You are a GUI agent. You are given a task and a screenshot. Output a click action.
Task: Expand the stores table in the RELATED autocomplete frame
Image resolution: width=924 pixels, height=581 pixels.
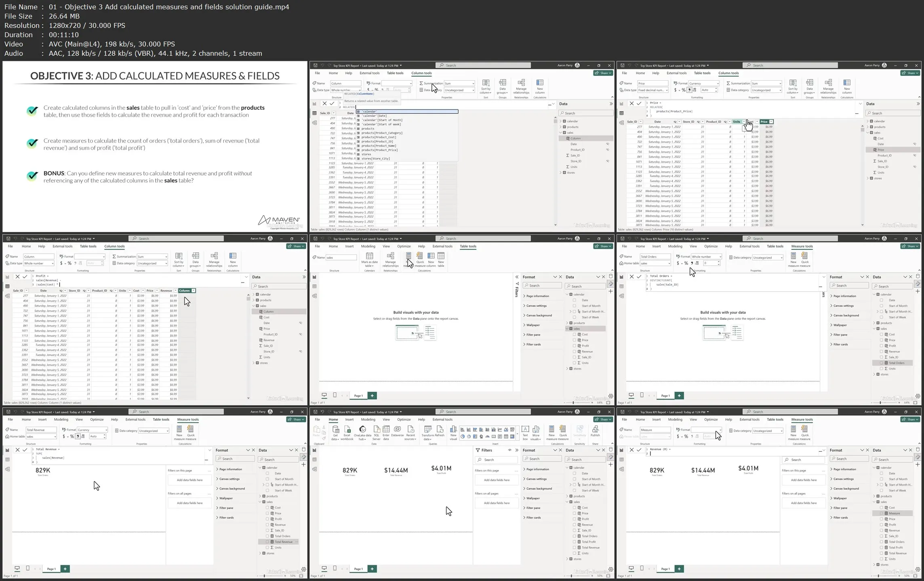[x=561, y=173]
